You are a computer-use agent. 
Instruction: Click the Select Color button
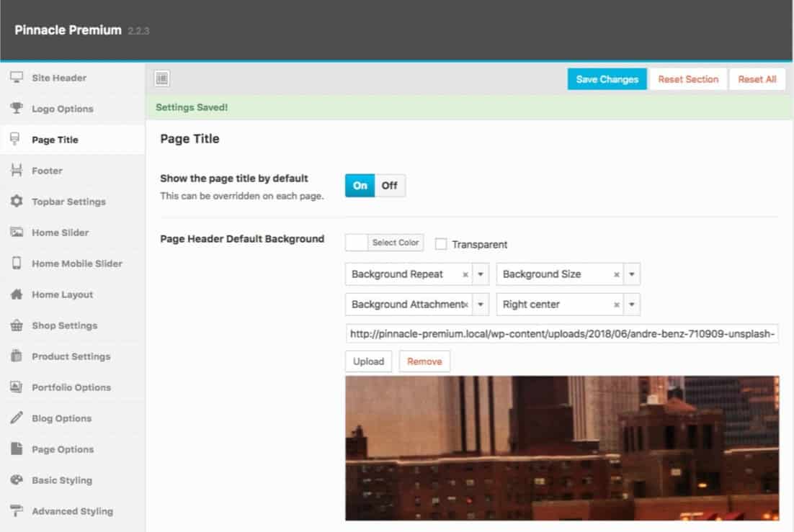(396, 243)
